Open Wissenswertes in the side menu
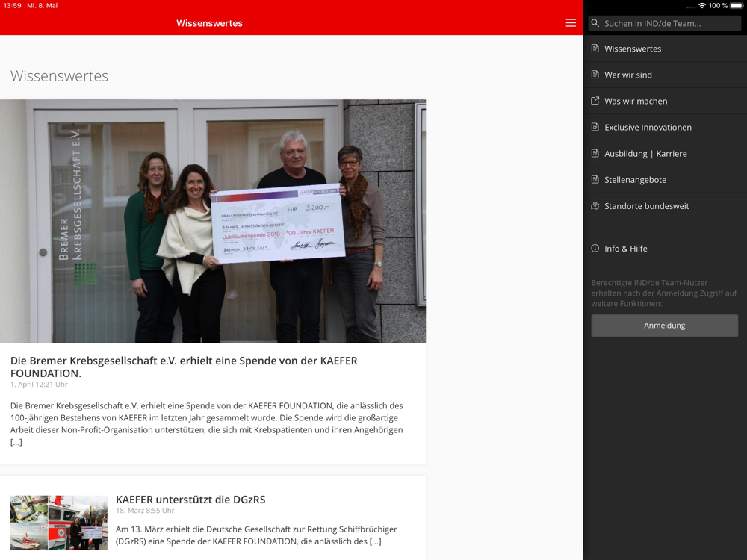Screen dimensions: 747x560 (x=665, y=49)
